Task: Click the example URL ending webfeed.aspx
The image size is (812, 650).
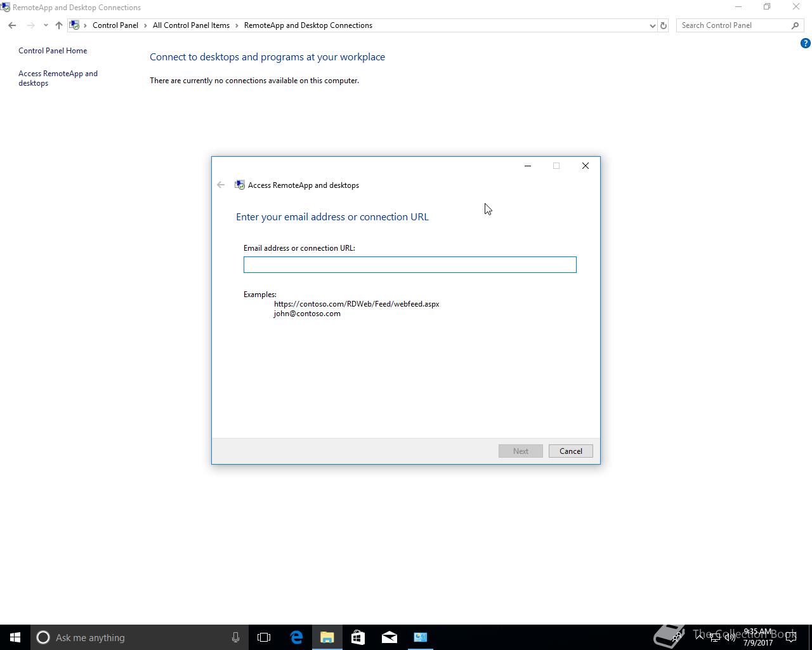Action: [x=357, y=304]
